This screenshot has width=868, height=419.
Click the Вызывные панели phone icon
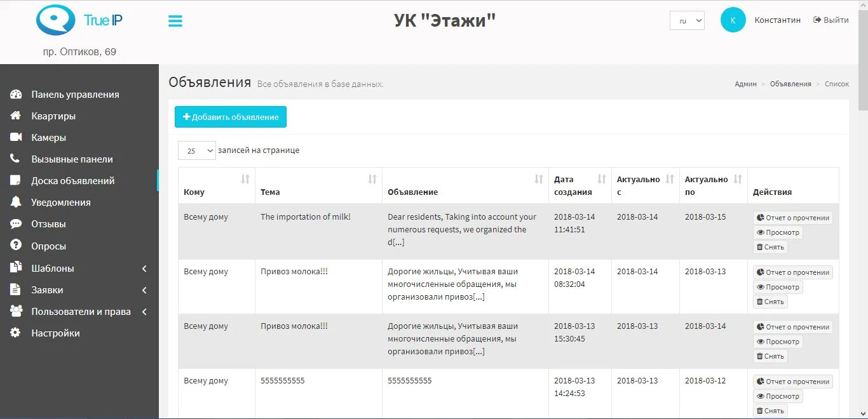15,159
